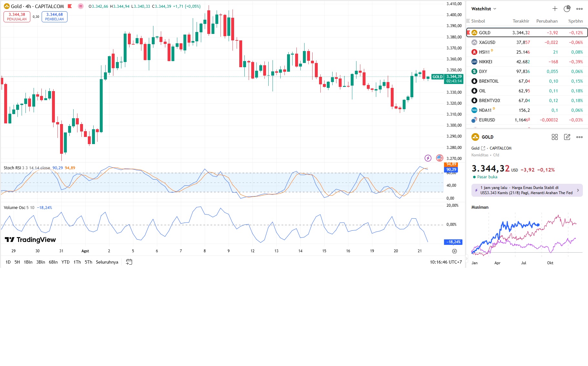Viewport: 588px width, 366px height.
Task: Click the lightning bolt icon on chart
Action: click(x=428, y=158)
